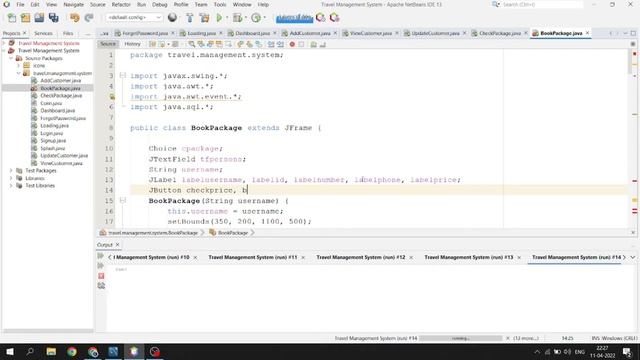The image size is (640, 360).
Task: Click the Comment editor toolbar icon
Action: [x=313, y=44]
